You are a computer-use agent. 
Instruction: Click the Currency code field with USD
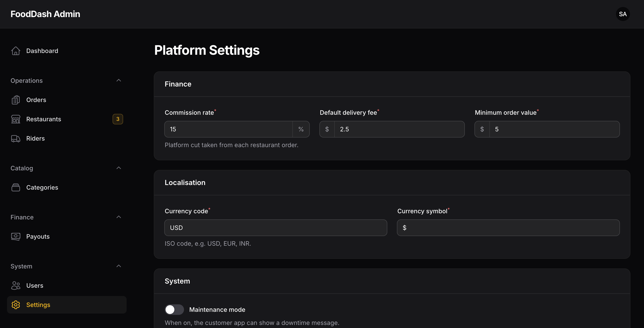[276, 227]
